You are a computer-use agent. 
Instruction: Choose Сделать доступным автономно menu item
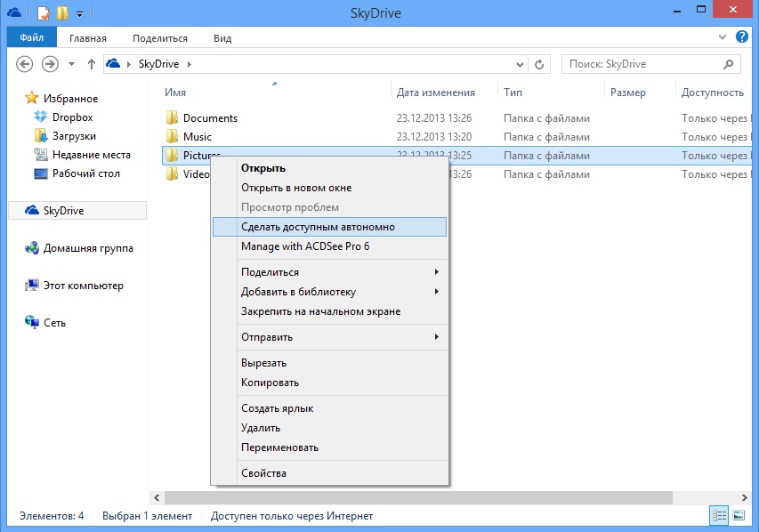[318, 227]
